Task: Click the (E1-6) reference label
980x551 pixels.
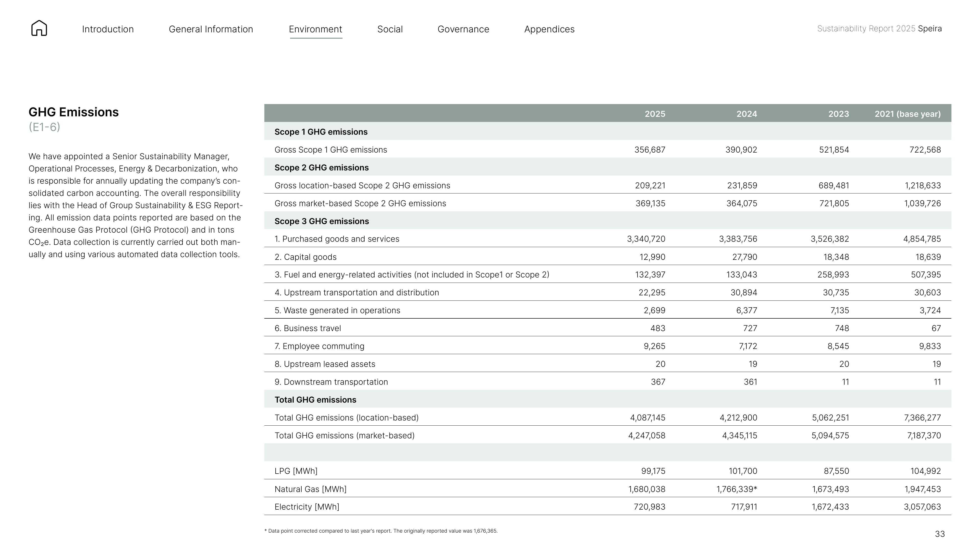Action: tap(45, 127)
